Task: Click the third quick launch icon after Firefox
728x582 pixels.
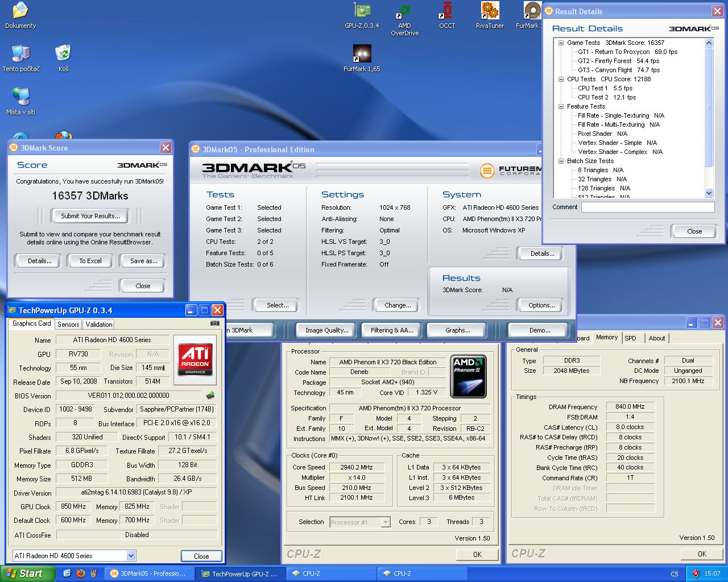Action: click(x=94, y=573)
